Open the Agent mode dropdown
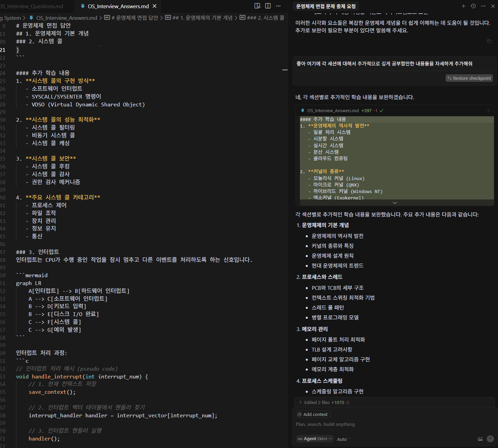The image size is (498, 448). pyautogui.click(x=314, y=439)
